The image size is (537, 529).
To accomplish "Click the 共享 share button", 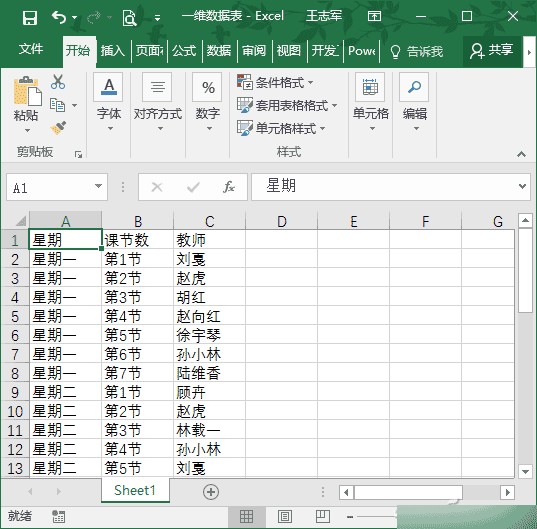I will click(x=492, y=51).
